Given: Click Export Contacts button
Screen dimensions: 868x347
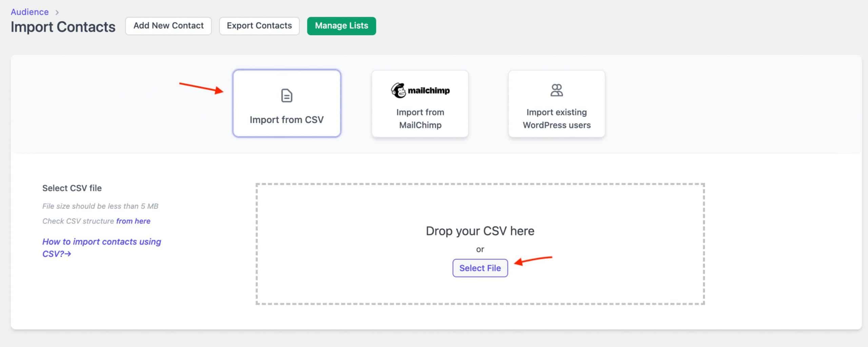Looking at the screenshot, I should (x=259, y=26).
